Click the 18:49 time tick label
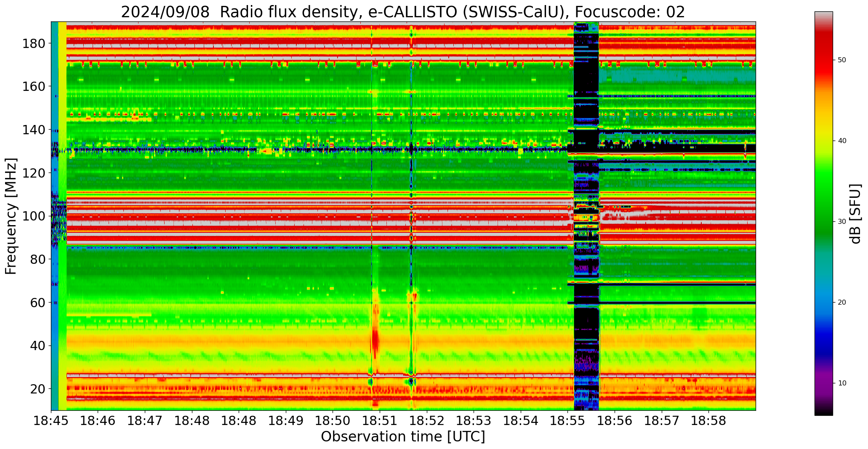This screenshot has width=868, height=449. 286,420
